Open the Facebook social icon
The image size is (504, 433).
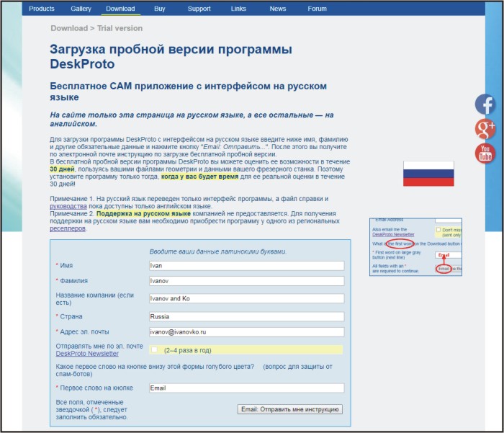[x=485, y=104]
